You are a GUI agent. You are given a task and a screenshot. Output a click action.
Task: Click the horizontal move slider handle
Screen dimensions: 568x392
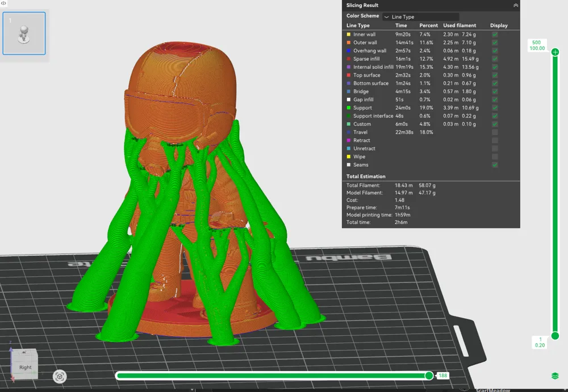point(429,376)
